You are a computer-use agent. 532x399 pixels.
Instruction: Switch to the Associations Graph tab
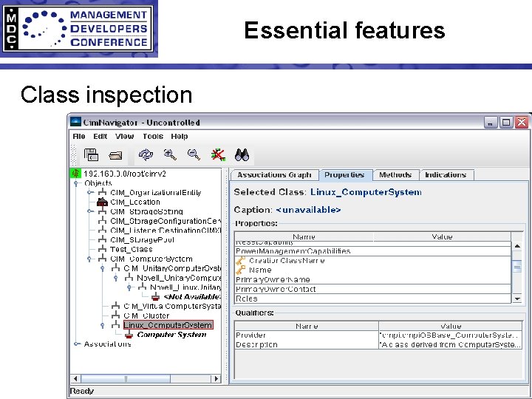pos(275,175)
